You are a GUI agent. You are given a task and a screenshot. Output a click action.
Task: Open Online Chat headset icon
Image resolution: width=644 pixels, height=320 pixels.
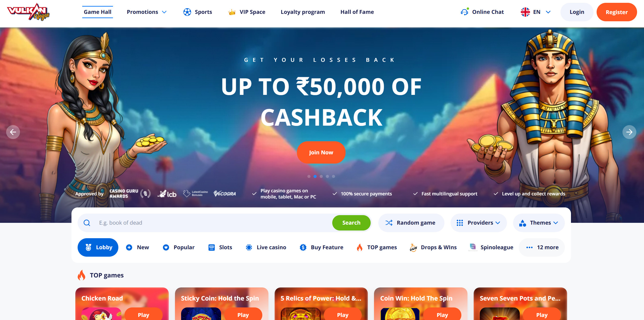click(464, 12)
